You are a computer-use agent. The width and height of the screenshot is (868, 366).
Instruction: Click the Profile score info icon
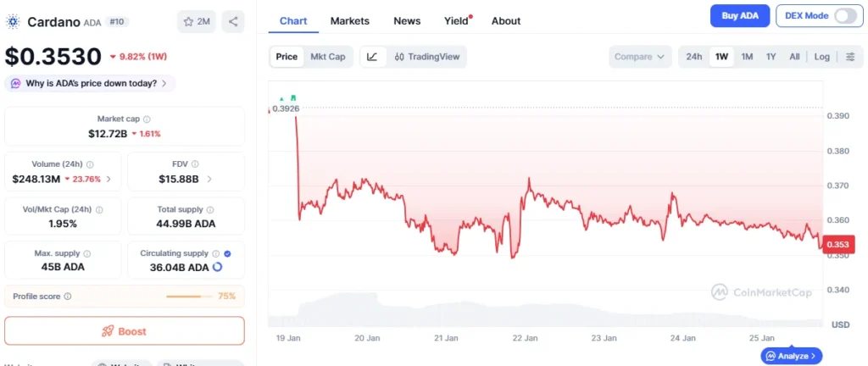point(68,297)
